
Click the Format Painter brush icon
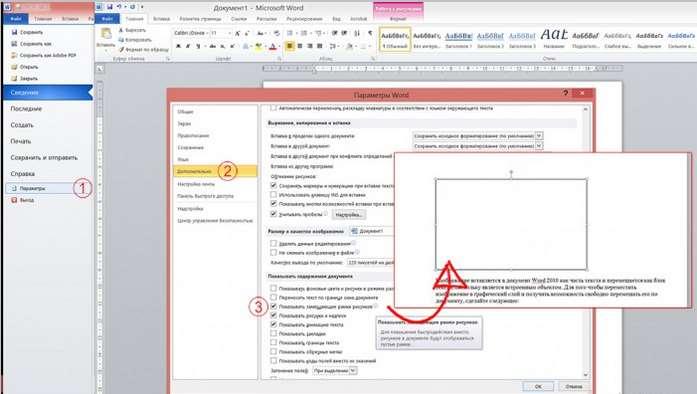pyautogui.click(x=121, y=50)
